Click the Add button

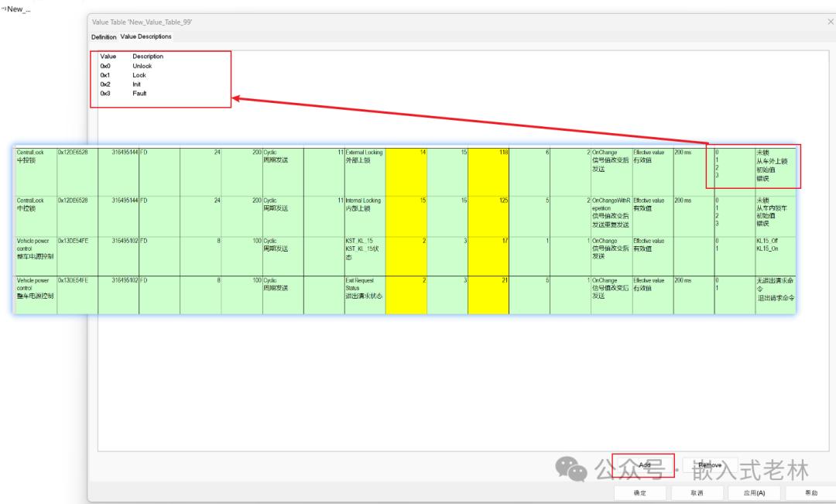click(x=645, y=465)
